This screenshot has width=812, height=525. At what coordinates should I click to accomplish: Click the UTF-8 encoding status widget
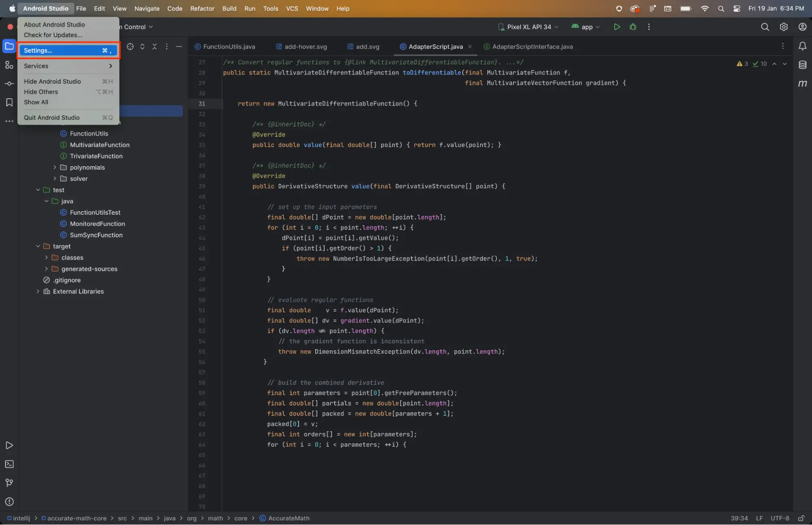point(780,518)
